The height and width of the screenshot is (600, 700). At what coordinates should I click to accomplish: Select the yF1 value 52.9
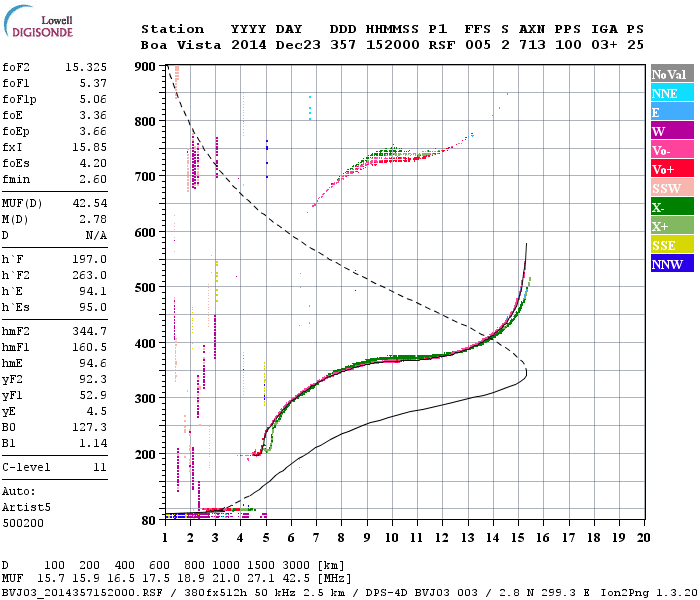(x=93, y=396)
